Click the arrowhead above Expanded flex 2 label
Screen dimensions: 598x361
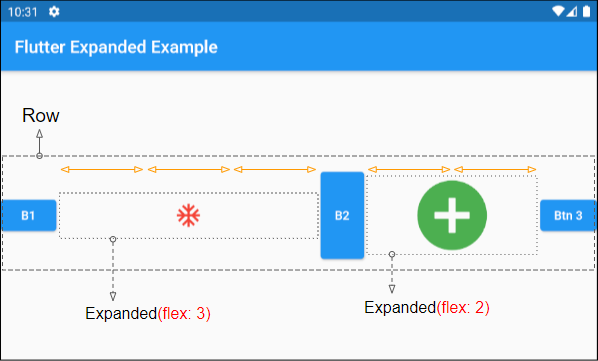click(392, 289)
